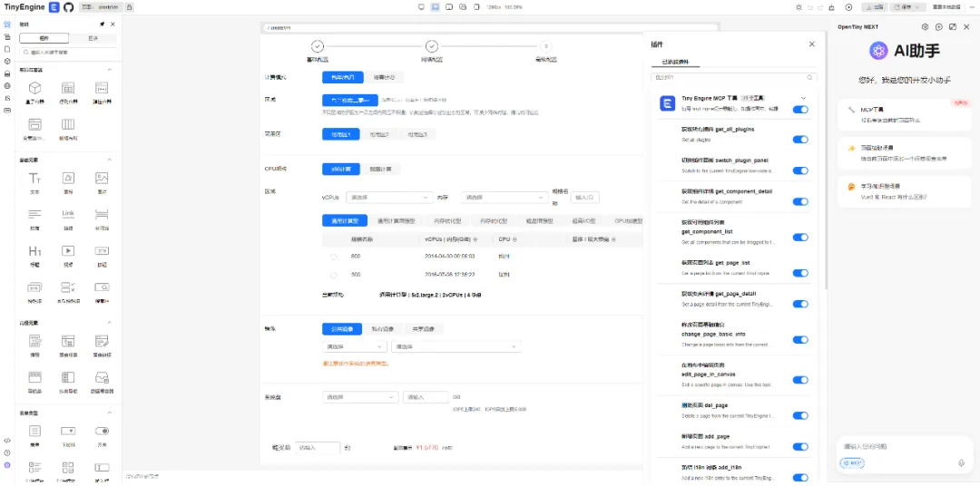Open the save button dropdown arrow in the toolbar

[917, 7]
